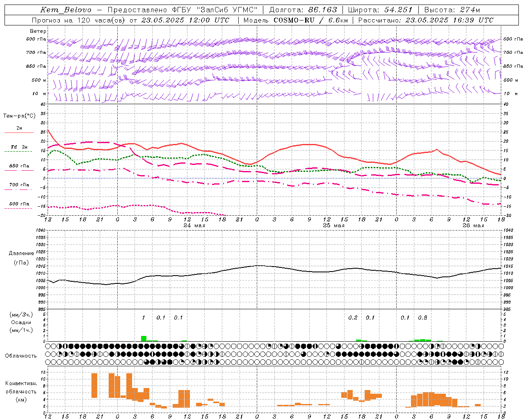Click the Осадки precipitation label
Image resolution: width=525 pixels, height=420 pixels.
(21, 322)
